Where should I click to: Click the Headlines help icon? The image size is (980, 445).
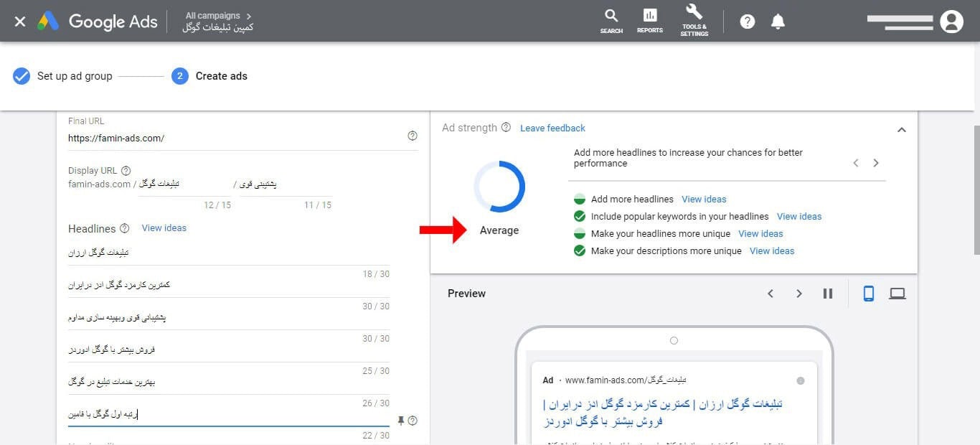pos(125,228)
